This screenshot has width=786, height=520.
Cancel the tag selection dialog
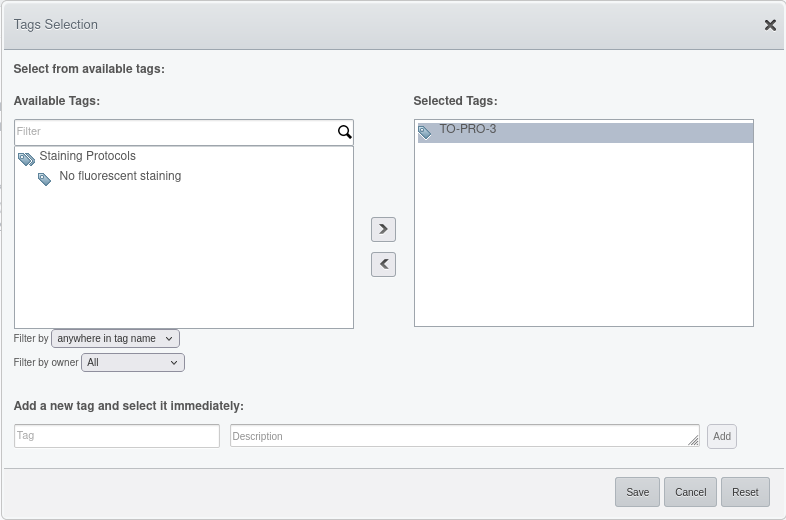coord(690,492)
